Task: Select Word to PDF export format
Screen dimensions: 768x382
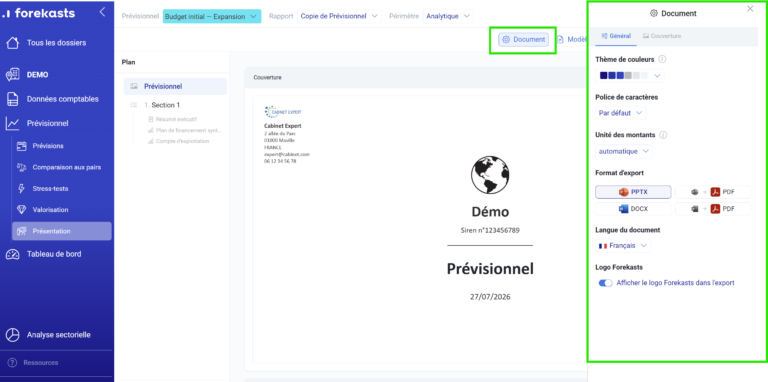Action: coord(713,209)
